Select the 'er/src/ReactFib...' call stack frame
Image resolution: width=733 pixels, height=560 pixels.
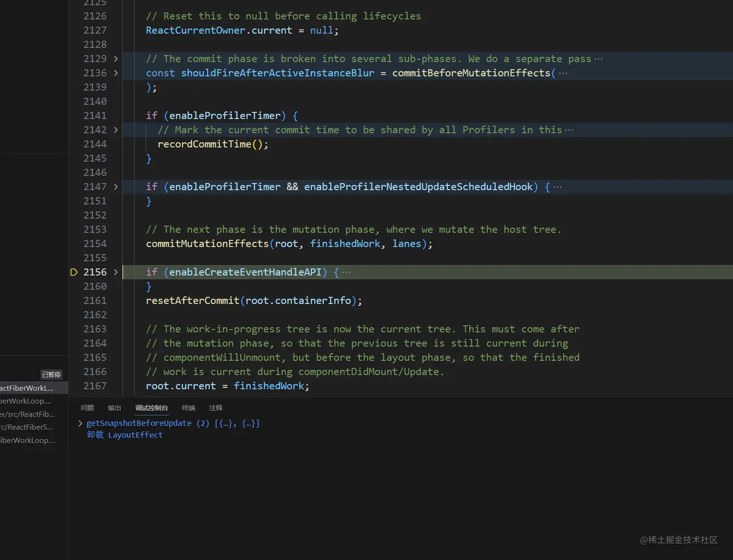[x=34, y=414]
